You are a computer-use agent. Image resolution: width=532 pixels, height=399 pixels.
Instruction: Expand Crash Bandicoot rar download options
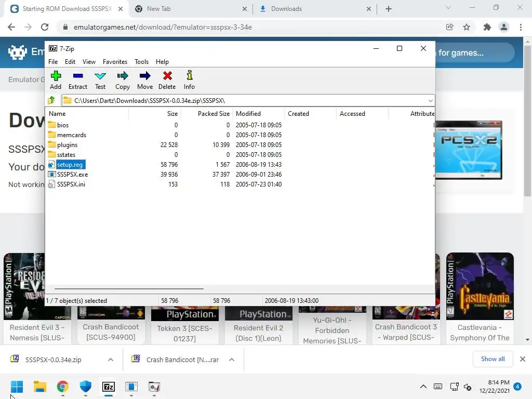point(232,360)
